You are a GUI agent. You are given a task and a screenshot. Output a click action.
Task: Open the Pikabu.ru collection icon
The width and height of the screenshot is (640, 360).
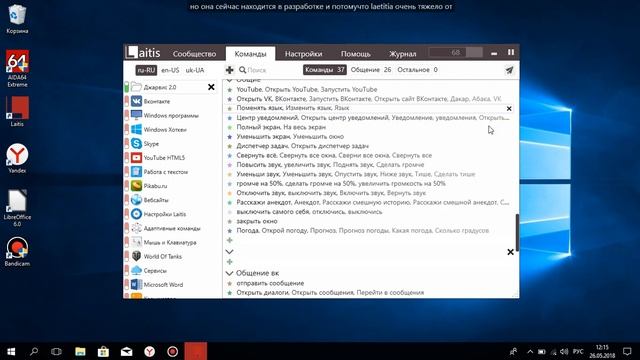point(136,186)
